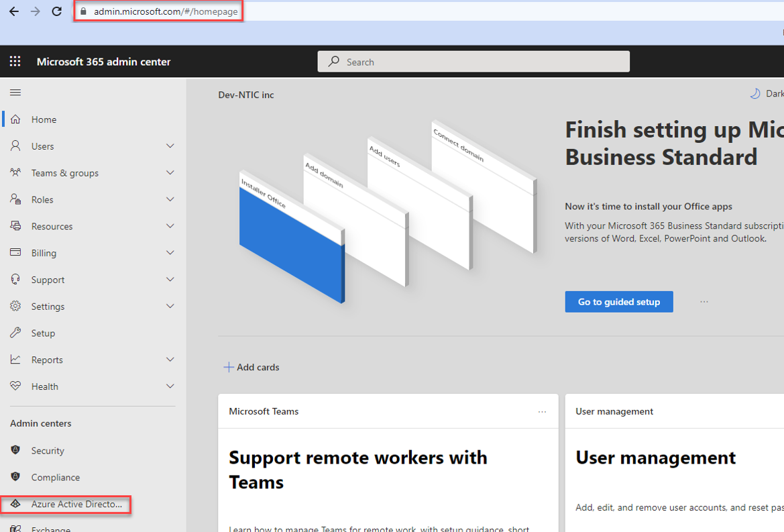Click the Resources printer icon
Viewport: 784px width, 532px height.
pos(15,226)
